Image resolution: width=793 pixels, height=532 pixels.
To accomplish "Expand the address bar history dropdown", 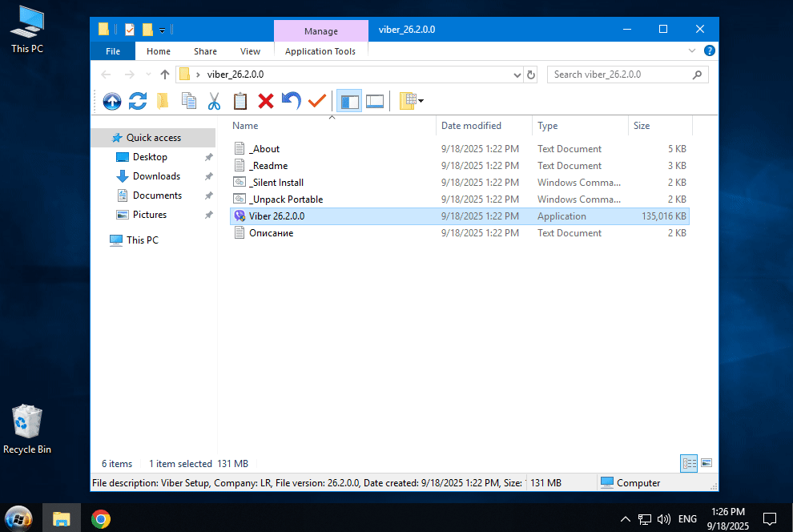I will pyautogui.click(x=517, y=75).
